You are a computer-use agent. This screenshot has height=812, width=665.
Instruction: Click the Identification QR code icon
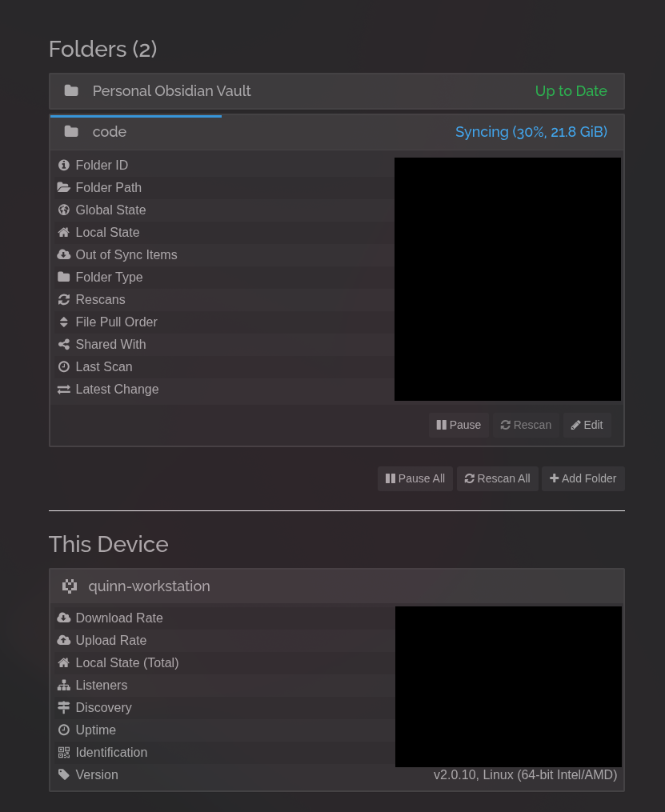pyautogui.click(x=64, y=752)
